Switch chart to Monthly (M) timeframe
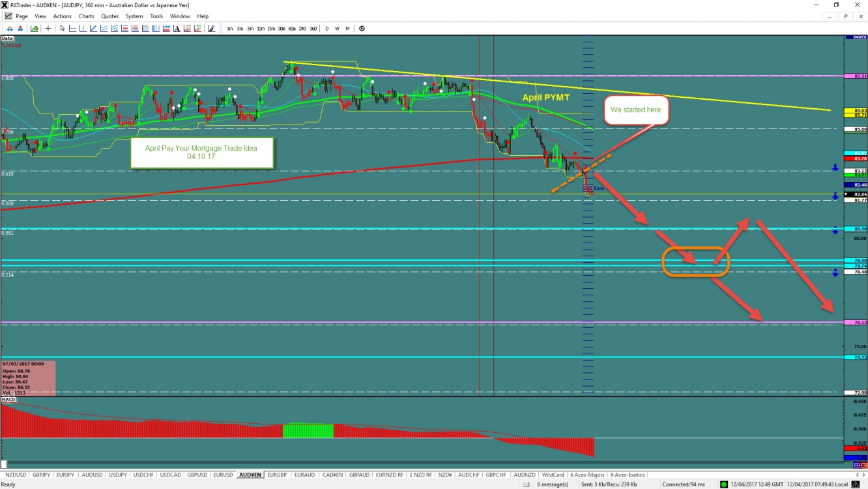Image resolution: width=868 pixels, height=489 pixels. tap(347, 29)
